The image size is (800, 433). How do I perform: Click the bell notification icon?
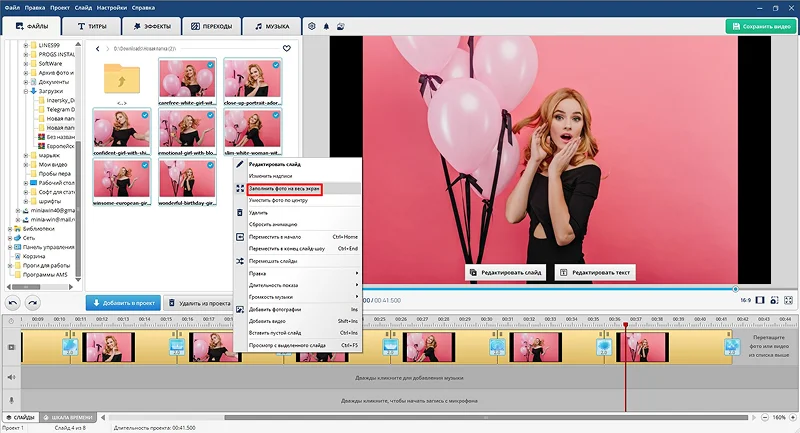tap(327, 26)
